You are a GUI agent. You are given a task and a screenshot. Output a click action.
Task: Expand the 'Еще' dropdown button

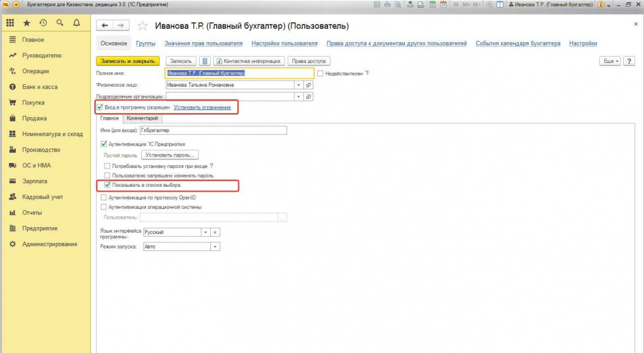click(x=610, y=61)
